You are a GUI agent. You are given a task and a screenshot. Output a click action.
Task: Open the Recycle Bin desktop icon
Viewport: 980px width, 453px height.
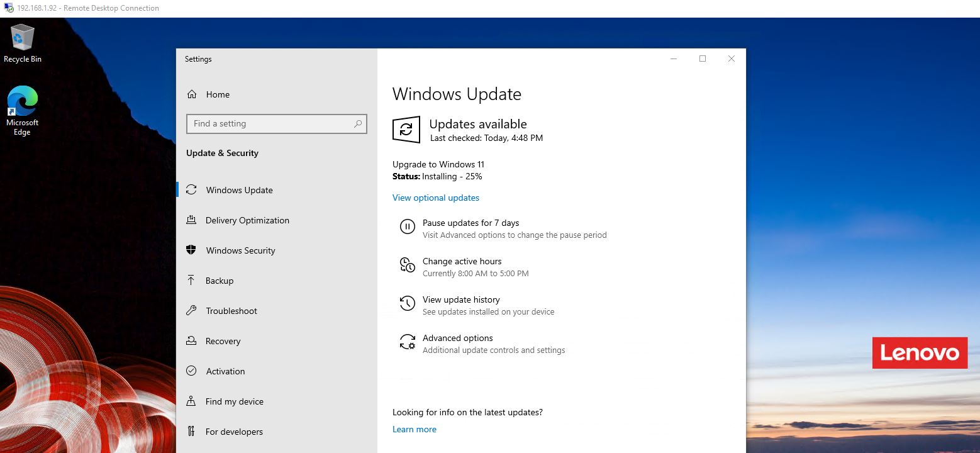point(22,39)
